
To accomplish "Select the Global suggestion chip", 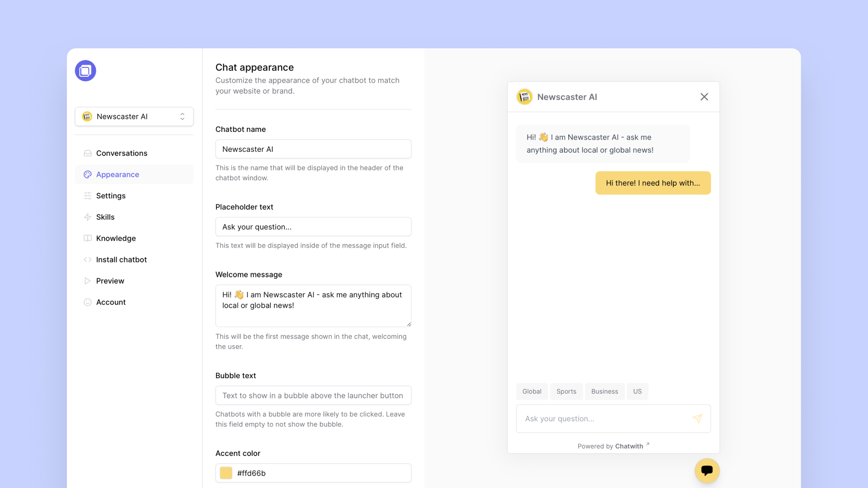I will click(x=532, y=391).
